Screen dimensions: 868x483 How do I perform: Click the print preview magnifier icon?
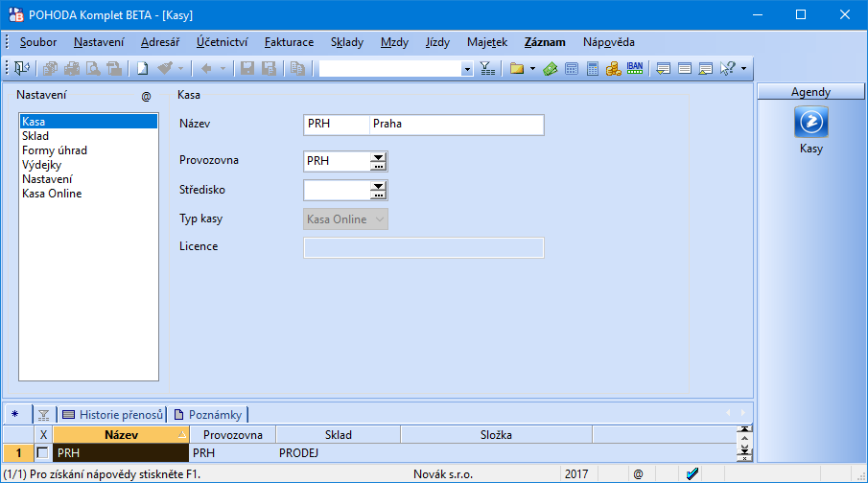[93, 68]
